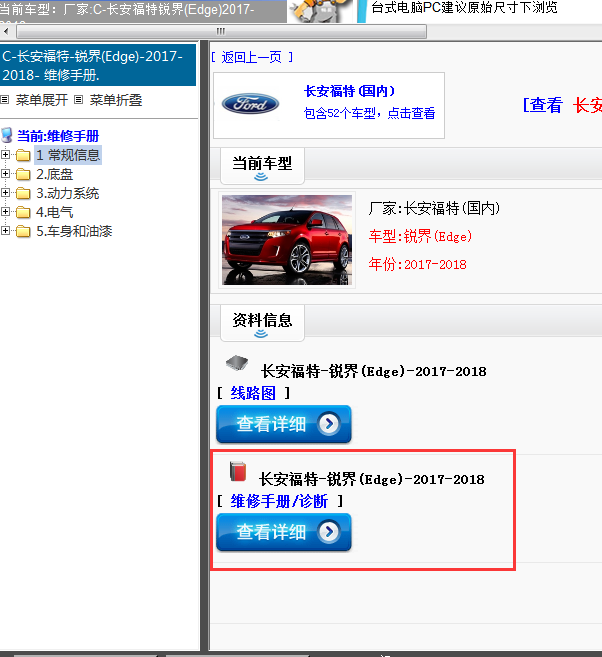Viewport: 602px width, 657px height.
Task: Click the 年份:2017-2018 text
Action: pos(417,264)
